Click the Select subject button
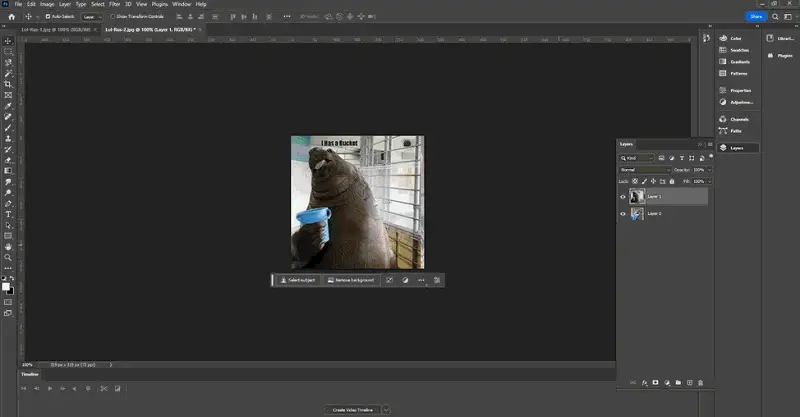 [298, 280]
